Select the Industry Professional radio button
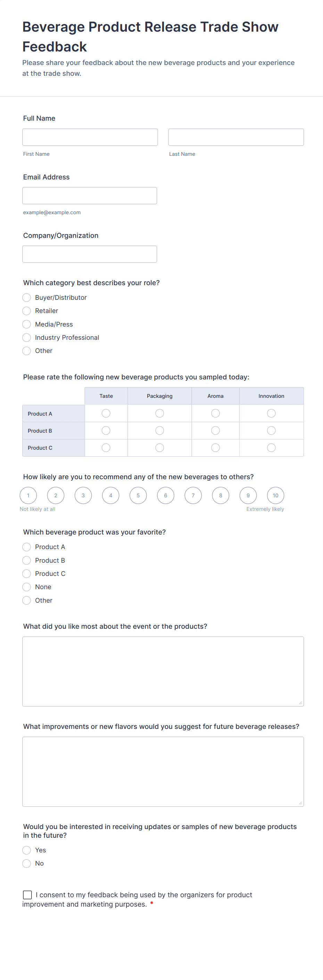Image resolution: width=323 pixels, height=980 pixels. tap(27, 337)
